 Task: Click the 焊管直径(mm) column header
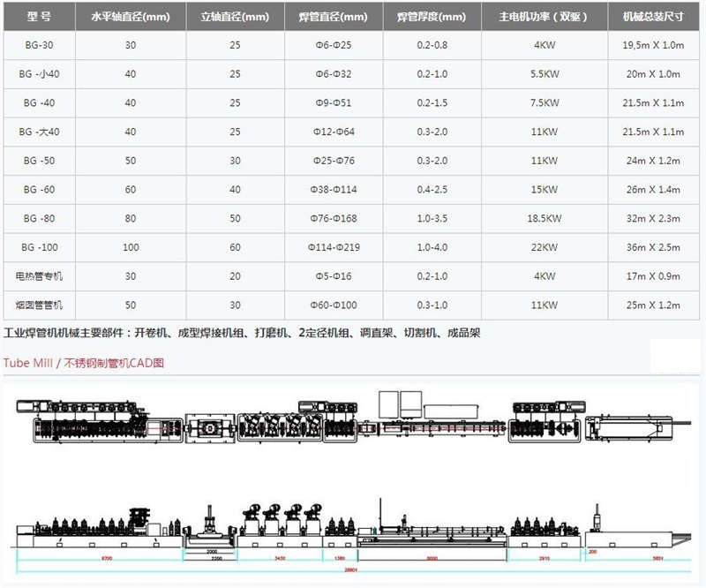click(334, 17)
